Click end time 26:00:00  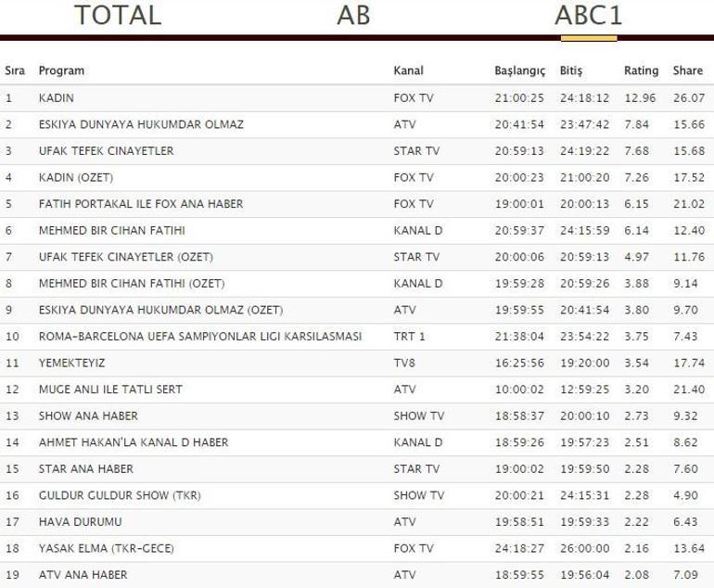[x=585, y=548]
